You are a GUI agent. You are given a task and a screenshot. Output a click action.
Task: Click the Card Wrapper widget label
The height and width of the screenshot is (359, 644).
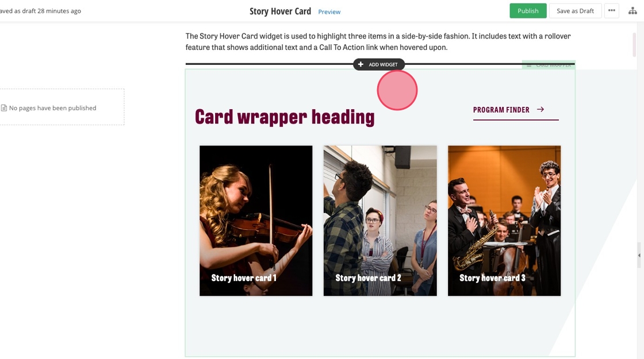pyautogui.click(x=553, y=65)
